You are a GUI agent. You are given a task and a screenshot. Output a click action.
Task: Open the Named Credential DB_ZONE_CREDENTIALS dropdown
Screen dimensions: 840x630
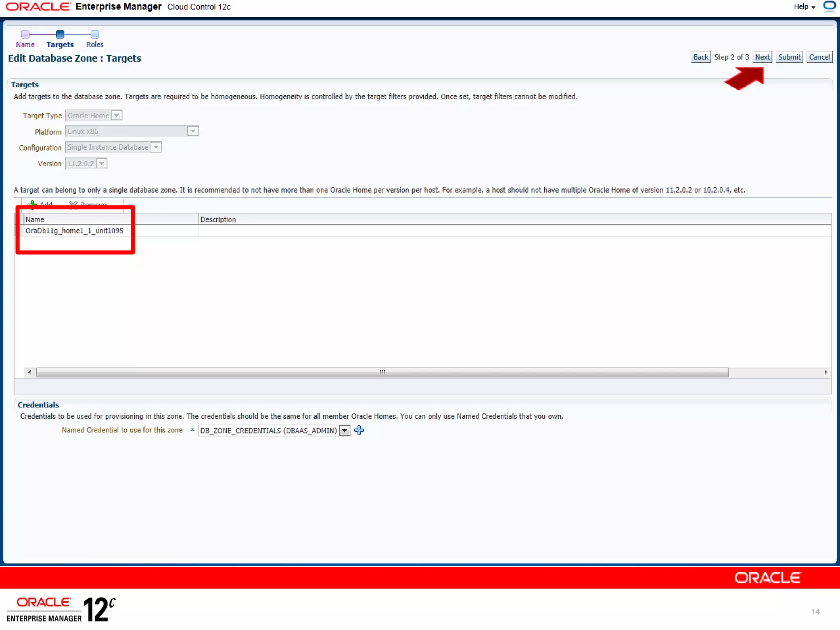[345, 430]
